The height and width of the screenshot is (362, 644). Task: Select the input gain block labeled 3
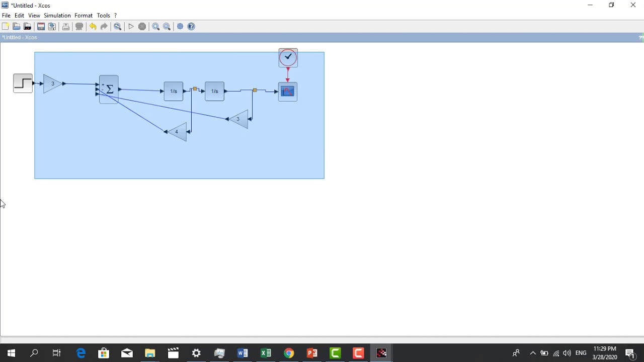click(53, 84)
